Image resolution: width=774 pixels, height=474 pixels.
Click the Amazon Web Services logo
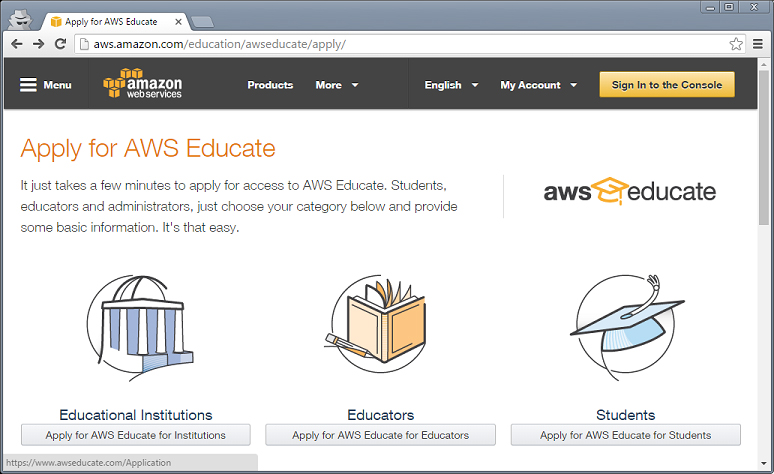click(142, 83)
